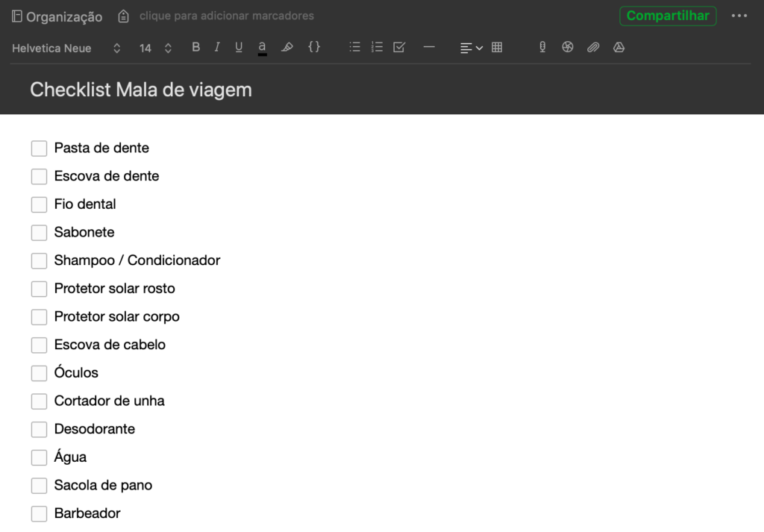Check the 'Sacola de pano' checkbox
Image resolution: width=764 pixels, height=532 pixels.
pyautogui.click(x=39, y=486)
